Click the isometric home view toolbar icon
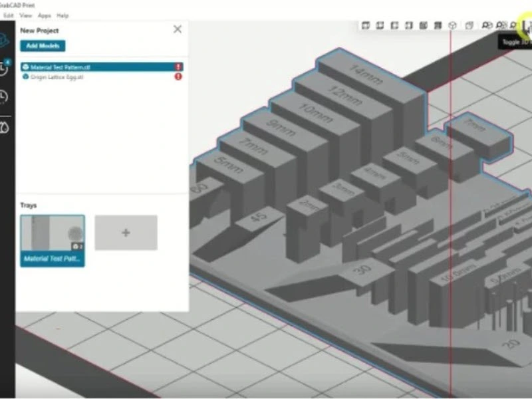Screen dimensions: 532x399 click(453, 25)
